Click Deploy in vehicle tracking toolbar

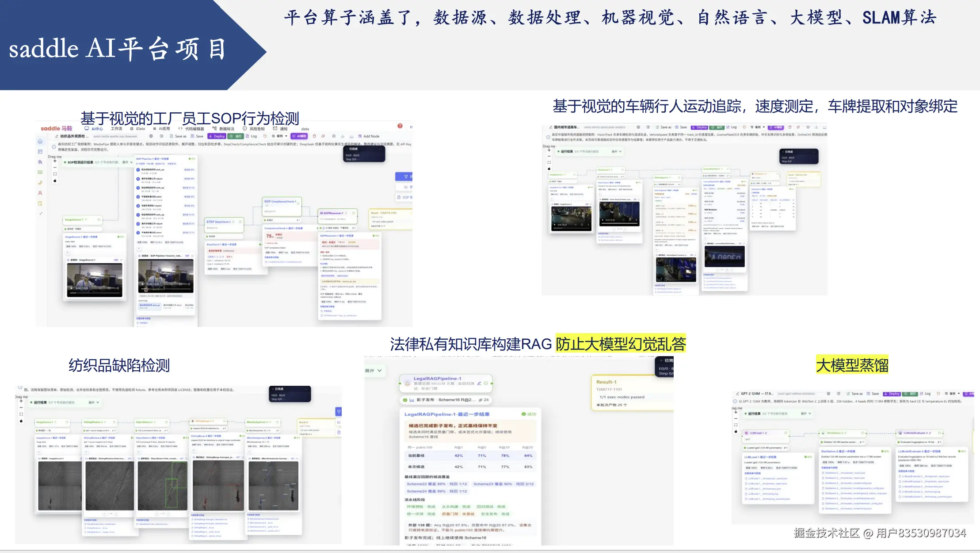click(x=699, y=127)
